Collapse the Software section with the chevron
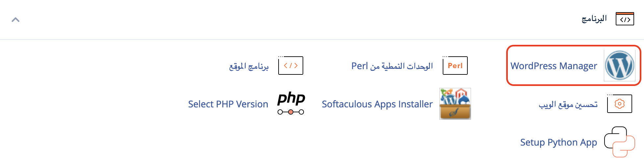The height and width of the screenshot is (164, 644). (15, 20)
